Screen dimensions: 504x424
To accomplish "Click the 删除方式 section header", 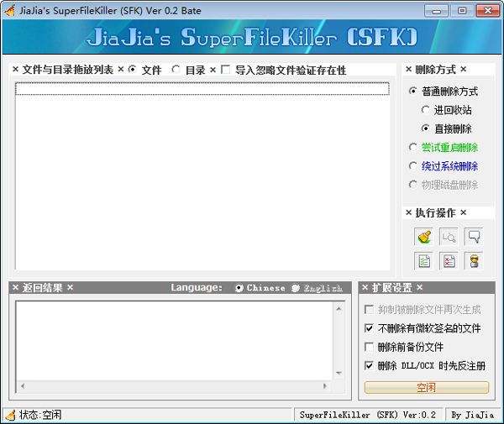I will [x=435, y=70].
